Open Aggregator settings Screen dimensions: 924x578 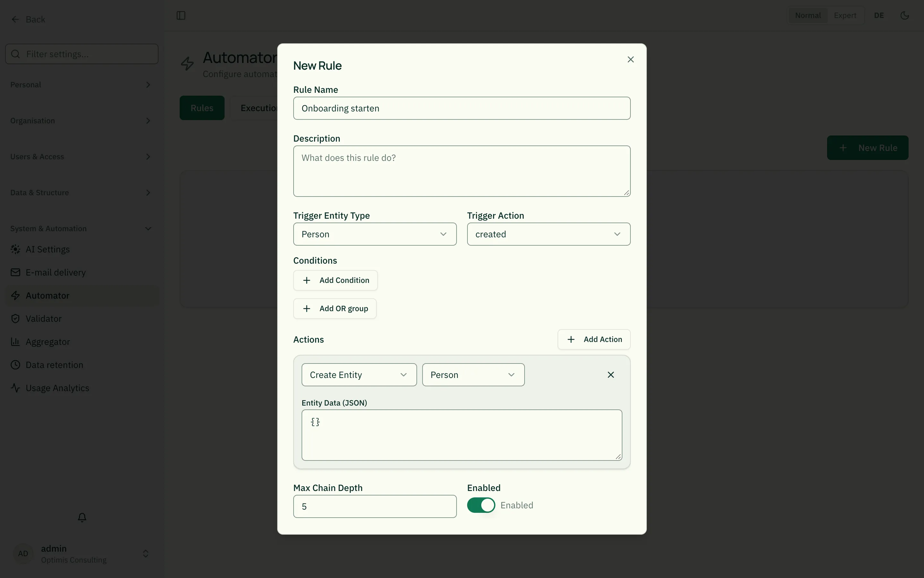click(82, 342)
